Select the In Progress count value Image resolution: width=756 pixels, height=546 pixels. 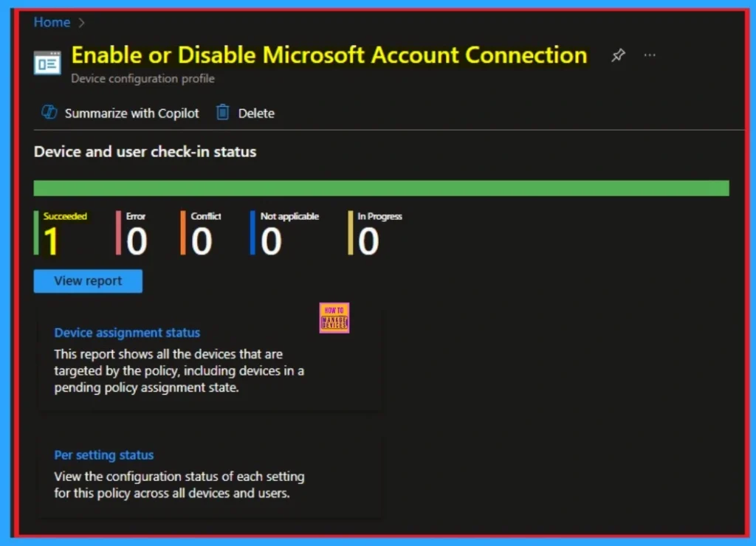(368, 241)
